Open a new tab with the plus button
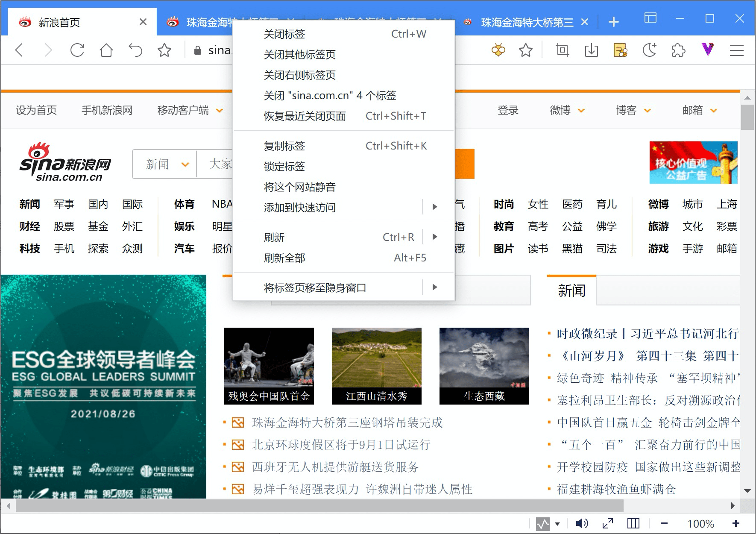Image resolution: width=756 pixels, height=534 pixels. tap(614, 22)
